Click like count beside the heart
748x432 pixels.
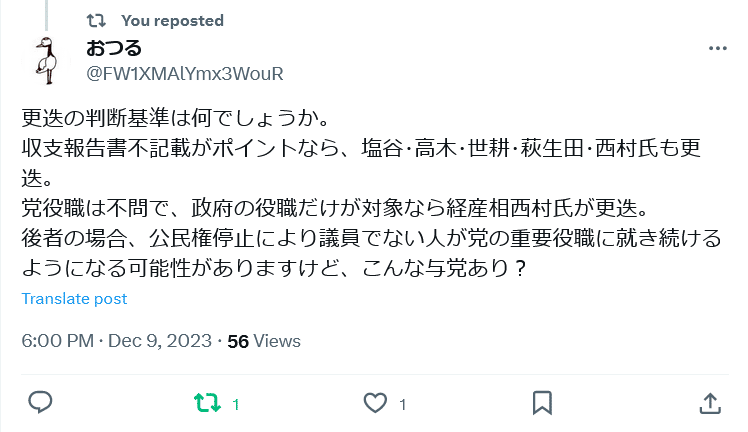tap(403, 405)
